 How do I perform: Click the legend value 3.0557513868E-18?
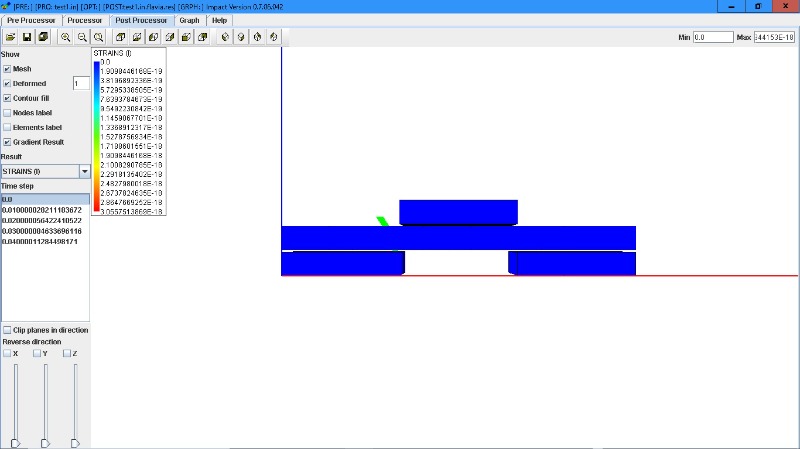[x=131, y=212]
